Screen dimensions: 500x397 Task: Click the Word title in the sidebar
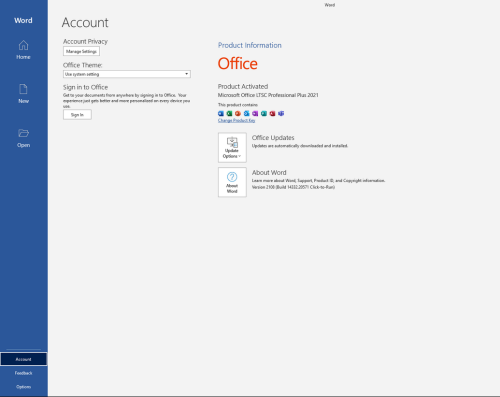coord(23,20)
